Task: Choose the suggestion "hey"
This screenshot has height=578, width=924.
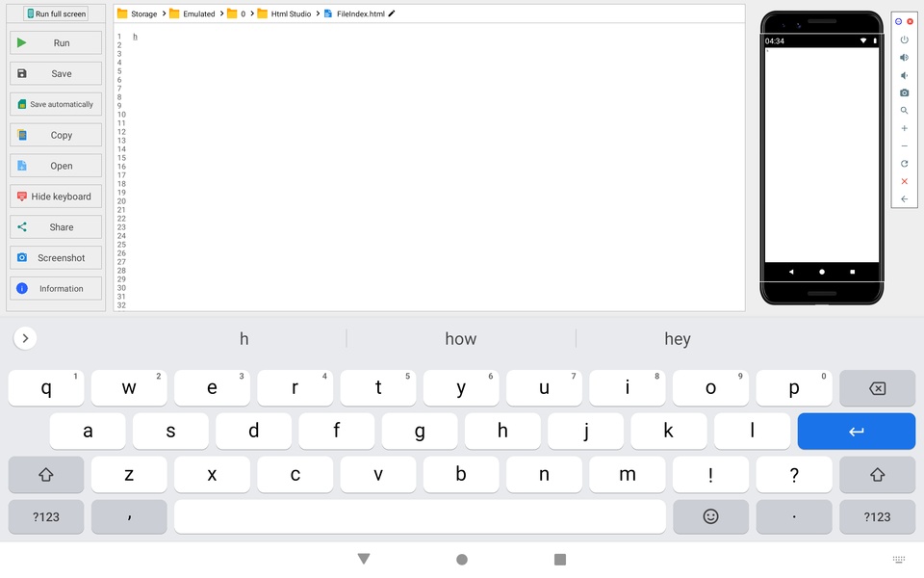Action: click(677, 338)
